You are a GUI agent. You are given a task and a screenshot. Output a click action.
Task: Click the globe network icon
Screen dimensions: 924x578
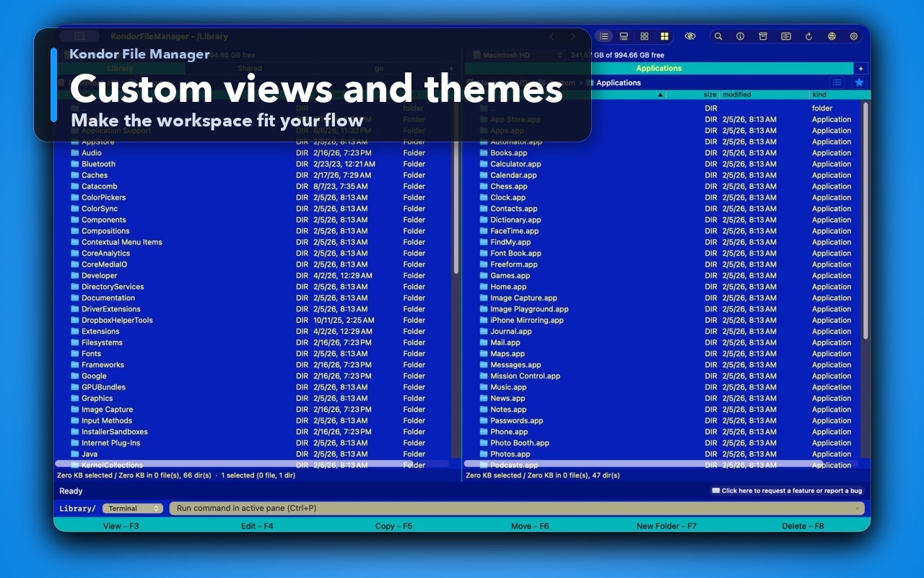coord(832,36)
